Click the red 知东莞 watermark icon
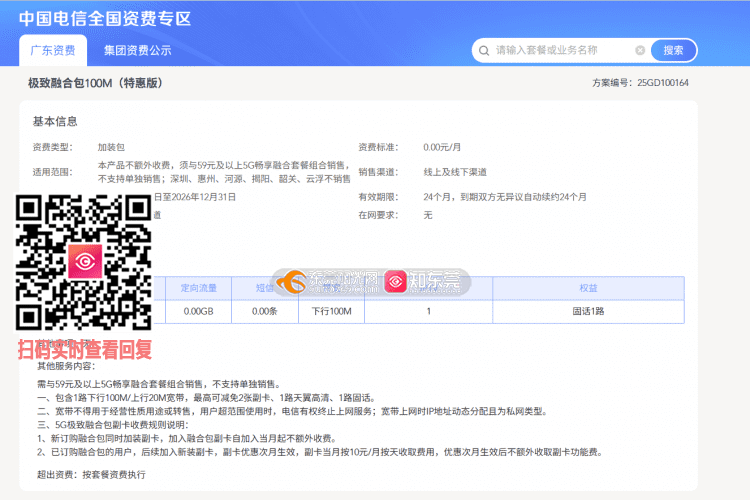 [x=396, y=283]
